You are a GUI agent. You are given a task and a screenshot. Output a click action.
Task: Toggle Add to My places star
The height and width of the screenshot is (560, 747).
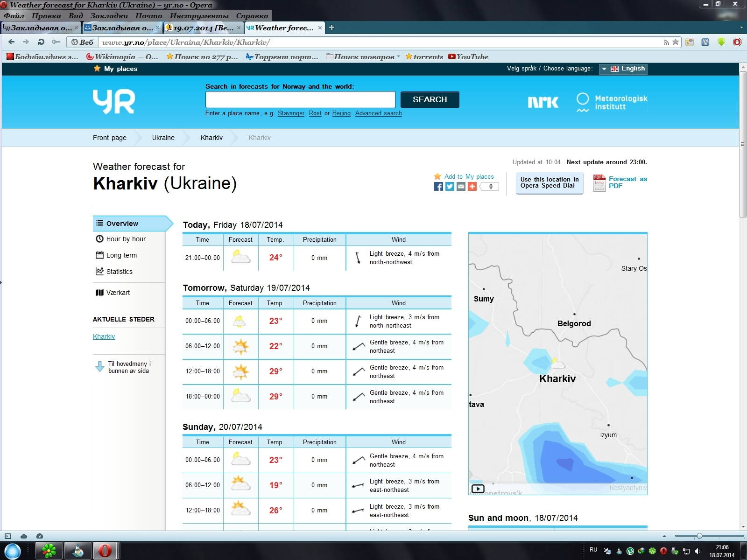point(437,176)
